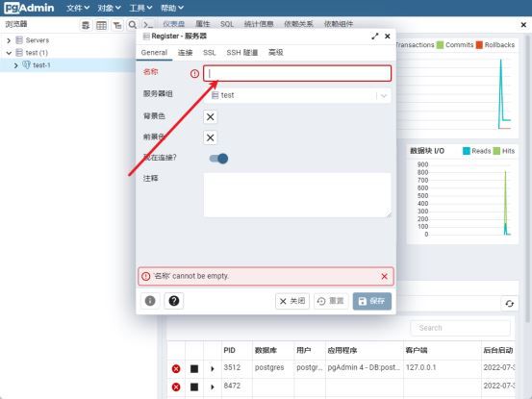Expand the test-1 server node
This screenshot has width=532, height=399.
point(15,65)
